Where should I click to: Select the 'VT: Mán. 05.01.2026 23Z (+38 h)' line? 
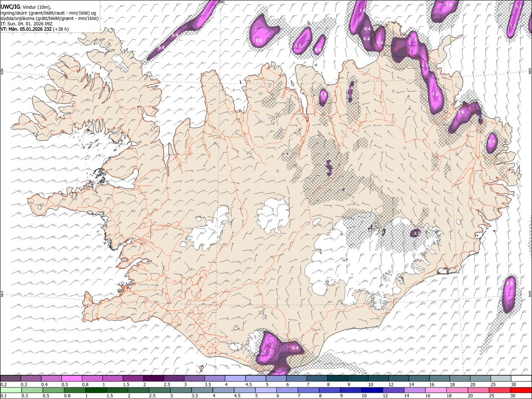(x=34, y=29)
